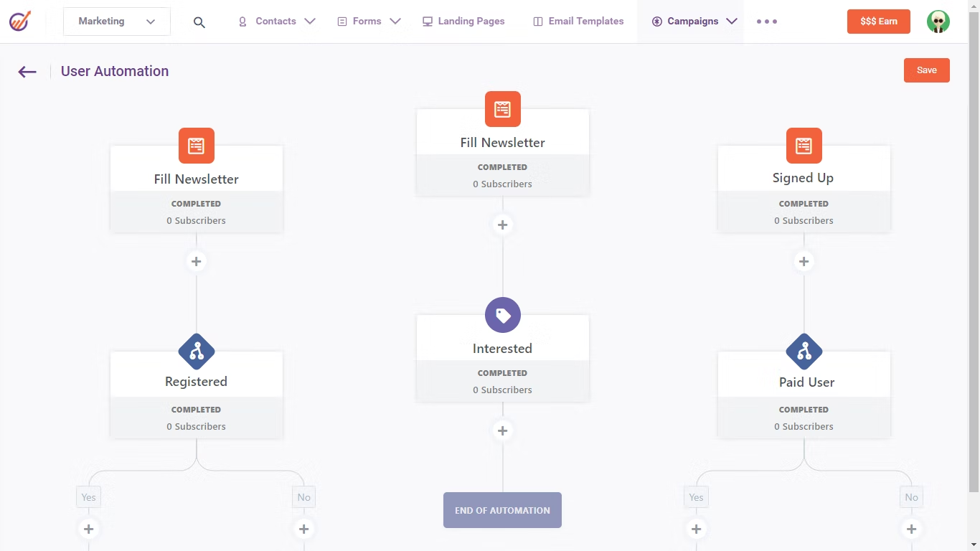Click plus under the Yes branch of Registered

88,529
